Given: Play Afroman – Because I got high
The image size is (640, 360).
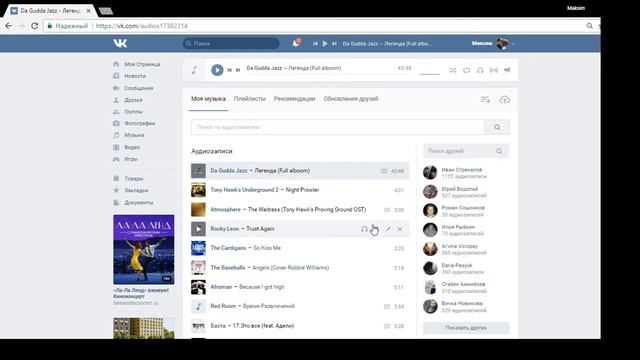Looking at the screenshot, I should (198, 287).
